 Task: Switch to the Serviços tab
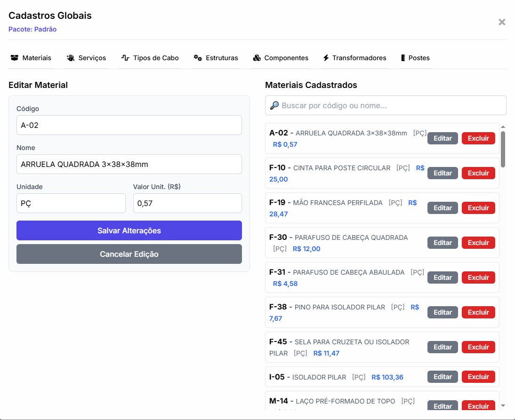pyautogui.click(x=86, y=57)
